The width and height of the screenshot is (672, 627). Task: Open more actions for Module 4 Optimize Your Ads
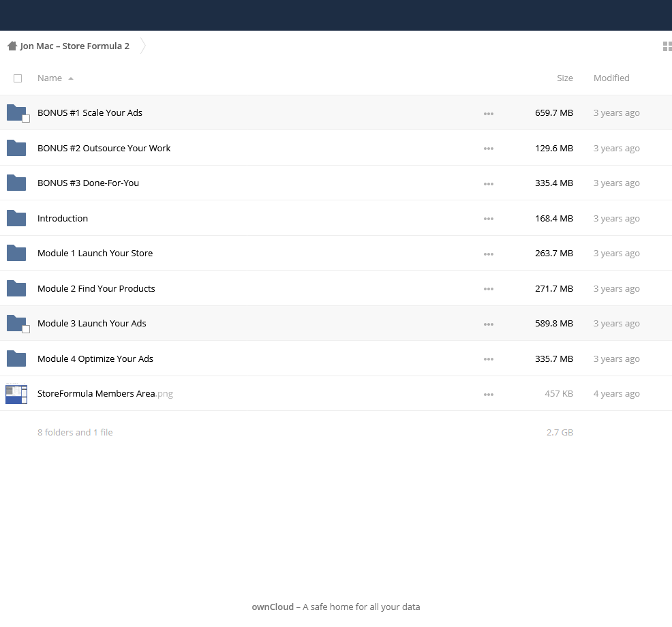pyautogui.click(x=489, y=360)
